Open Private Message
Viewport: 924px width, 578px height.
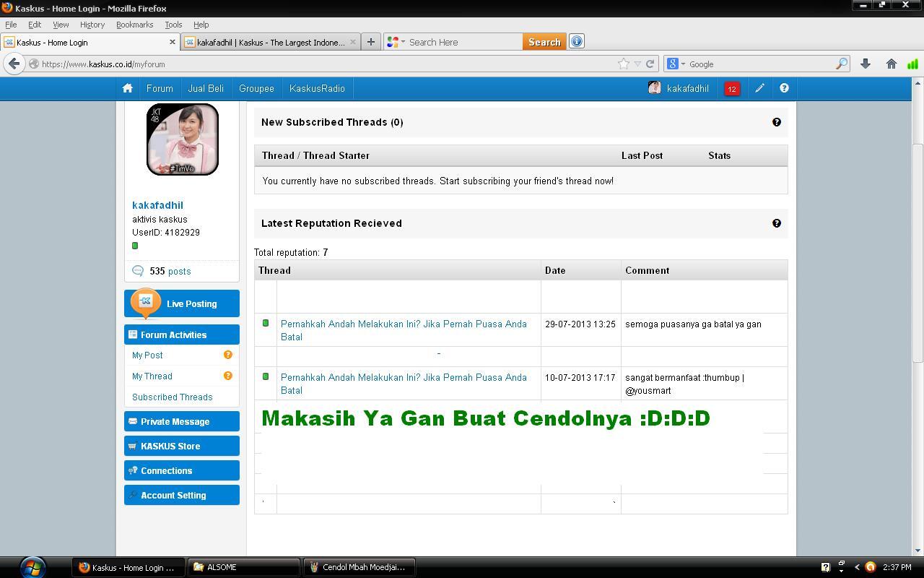point(182,421)
